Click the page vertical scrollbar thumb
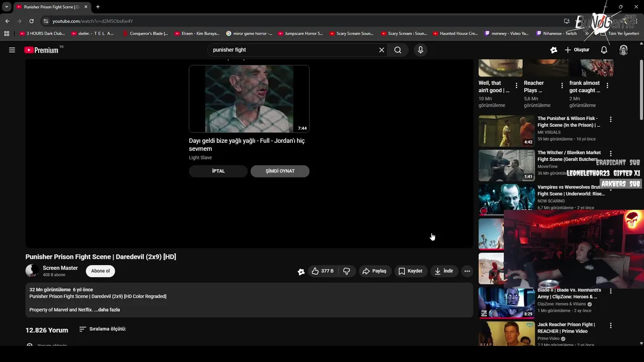The image size is (644, 362). [x=641, y=90]
